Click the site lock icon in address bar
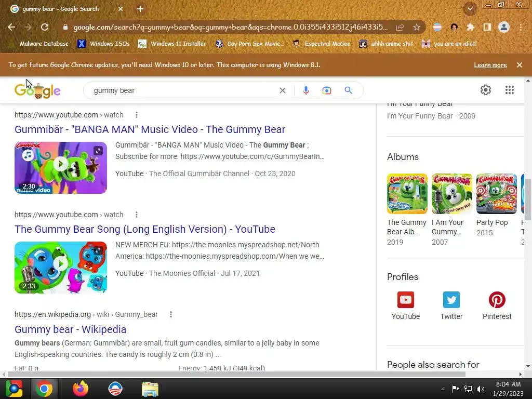The width and height of the screenshot is (532, 399). 65,27
